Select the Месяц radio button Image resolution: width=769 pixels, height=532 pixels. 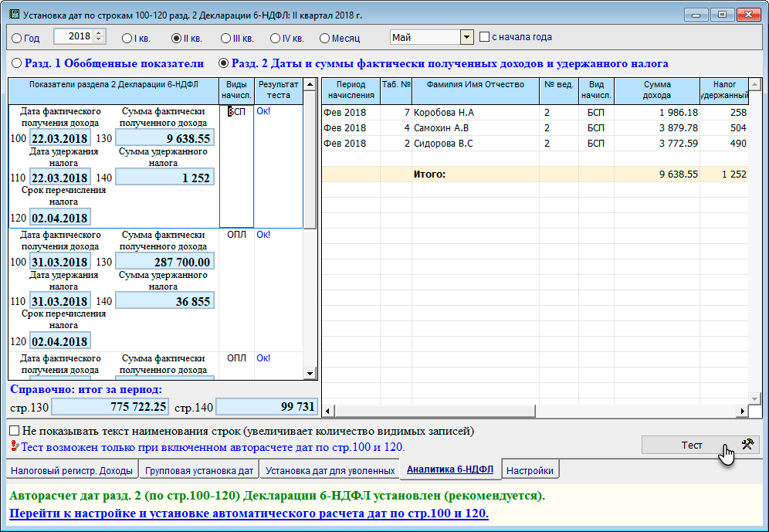click(x=324, y=38)
